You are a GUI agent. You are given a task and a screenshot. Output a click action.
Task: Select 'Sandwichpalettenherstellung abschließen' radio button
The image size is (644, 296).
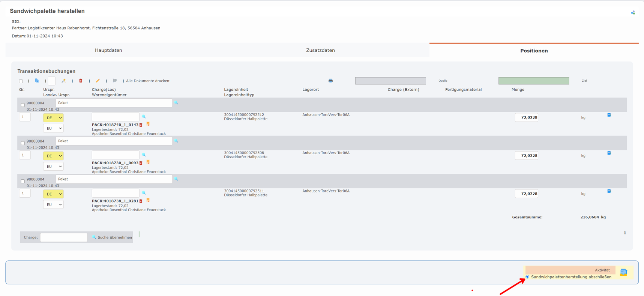click(x=527, y=277)
